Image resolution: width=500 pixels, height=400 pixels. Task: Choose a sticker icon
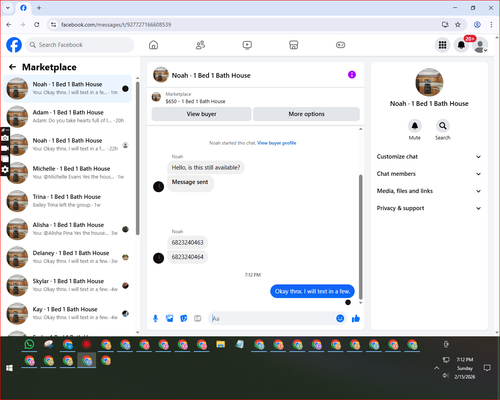pyautogui.click(x=184, y=319)
